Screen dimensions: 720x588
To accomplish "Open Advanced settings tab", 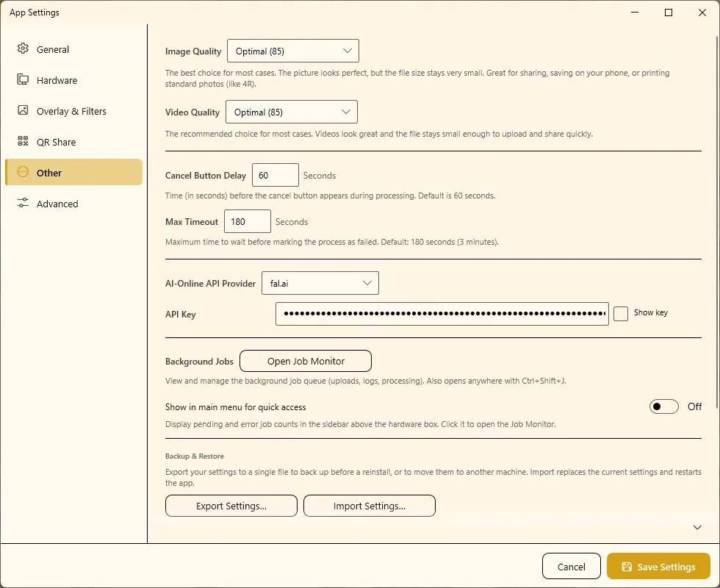I will pyautogui.click(x=73, y=203).
